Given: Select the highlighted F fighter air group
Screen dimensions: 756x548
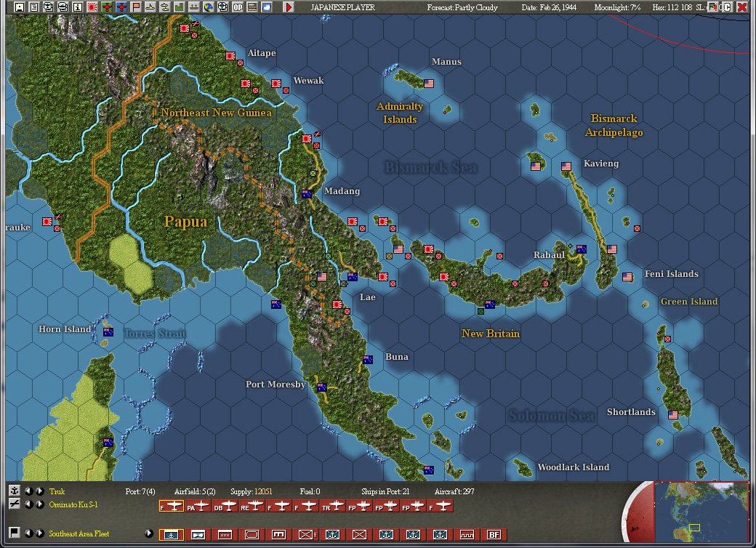Looking at the screenshot, I should [x=171, y=506].
